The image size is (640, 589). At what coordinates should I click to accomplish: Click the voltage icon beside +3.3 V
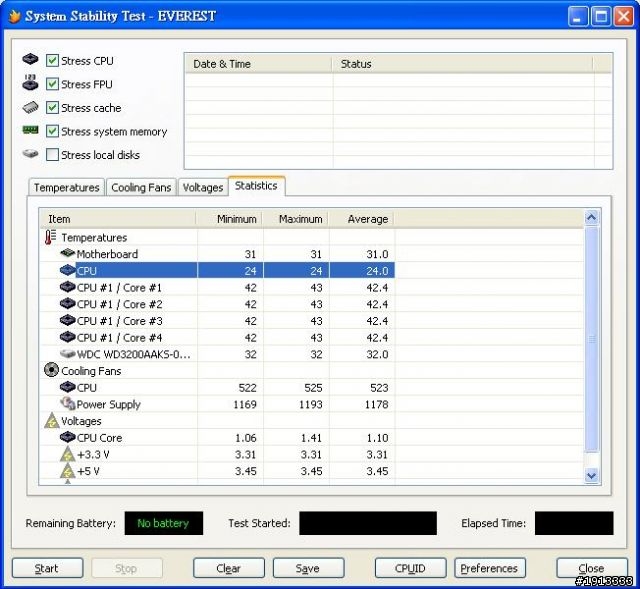point(67,454)
